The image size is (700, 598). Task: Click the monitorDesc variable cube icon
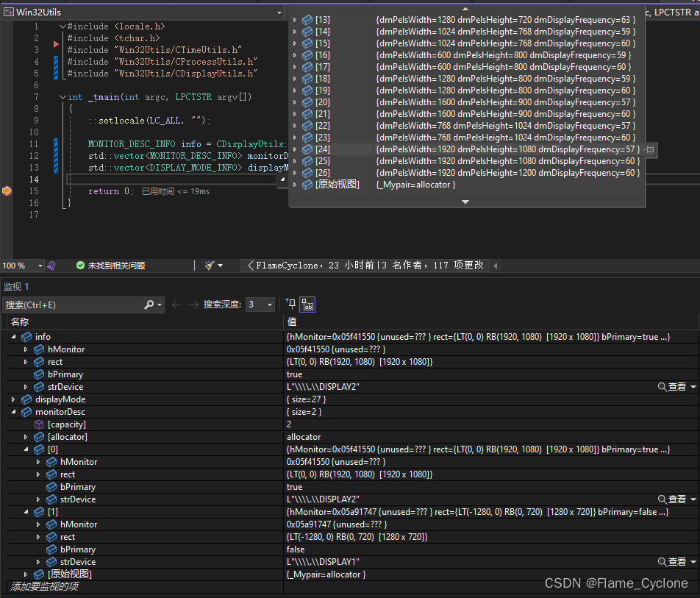[x=26, y=412]
